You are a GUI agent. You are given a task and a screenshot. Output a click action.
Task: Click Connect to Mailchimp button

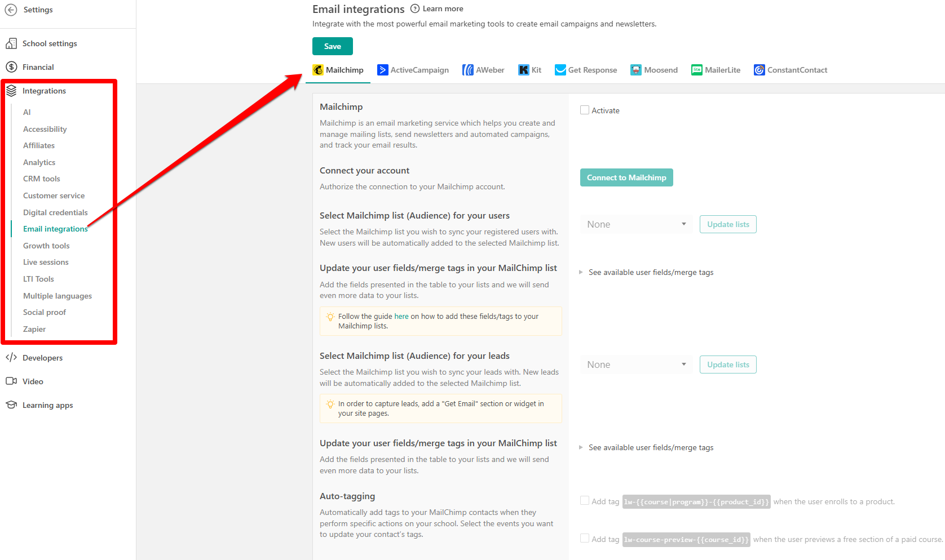point(626,177)
